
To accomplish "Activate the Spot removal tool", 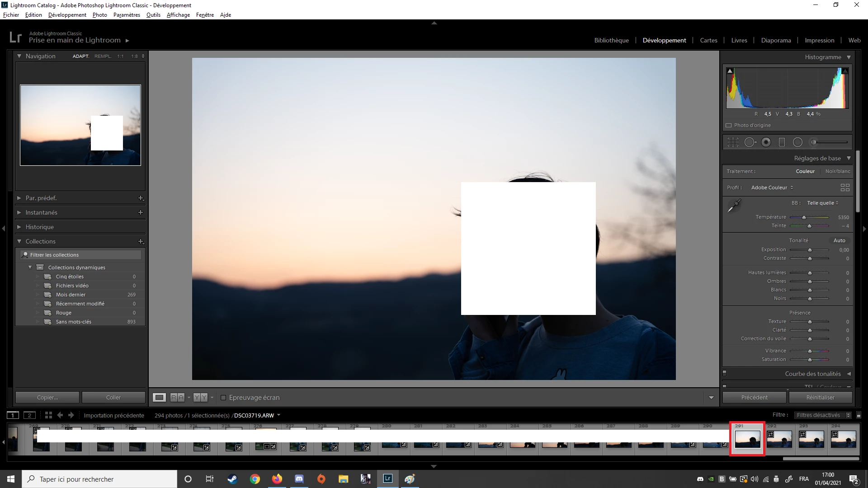I will coord(750,142).
